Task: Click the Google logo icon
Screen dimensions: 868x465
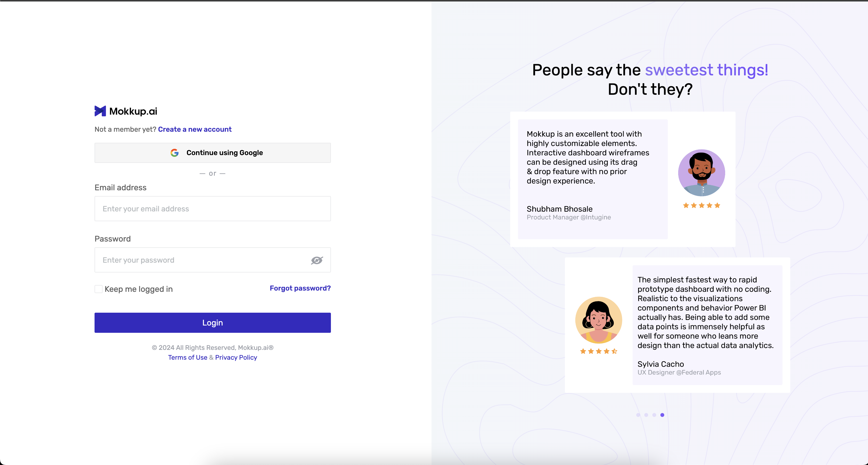Action: [175, 153]
